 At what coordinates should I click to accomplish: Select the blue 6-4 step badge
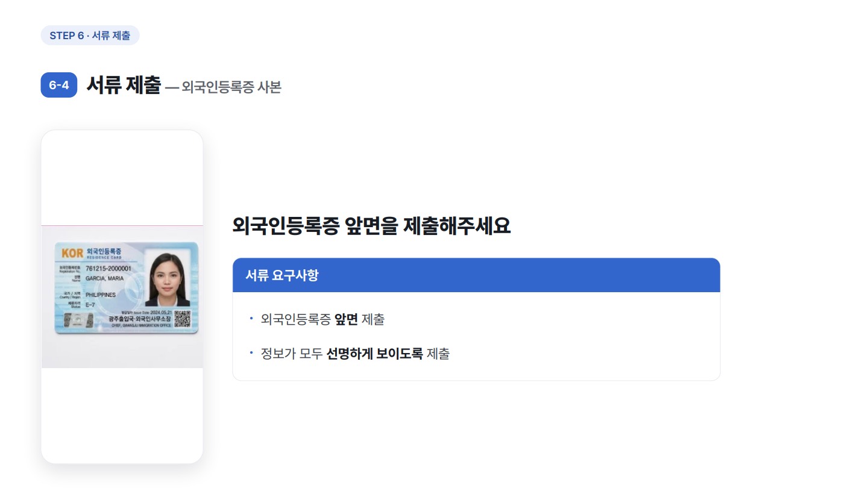coord(59,85)
